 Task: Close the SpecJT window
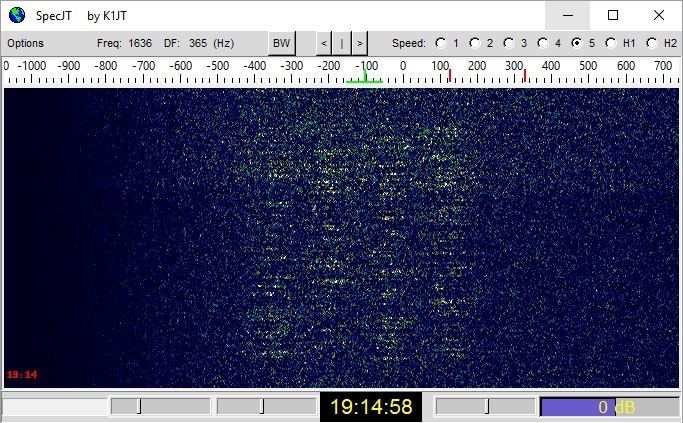(659, 15)
